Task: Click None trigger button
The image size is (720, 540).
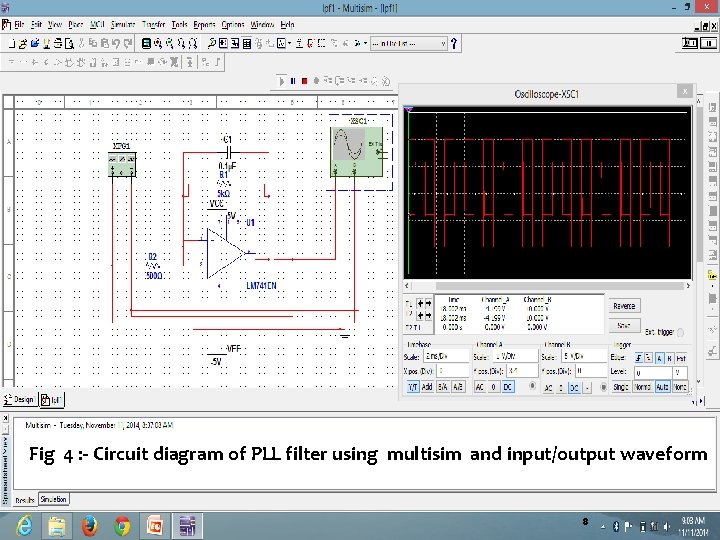Action: click(x=680, y=387)
